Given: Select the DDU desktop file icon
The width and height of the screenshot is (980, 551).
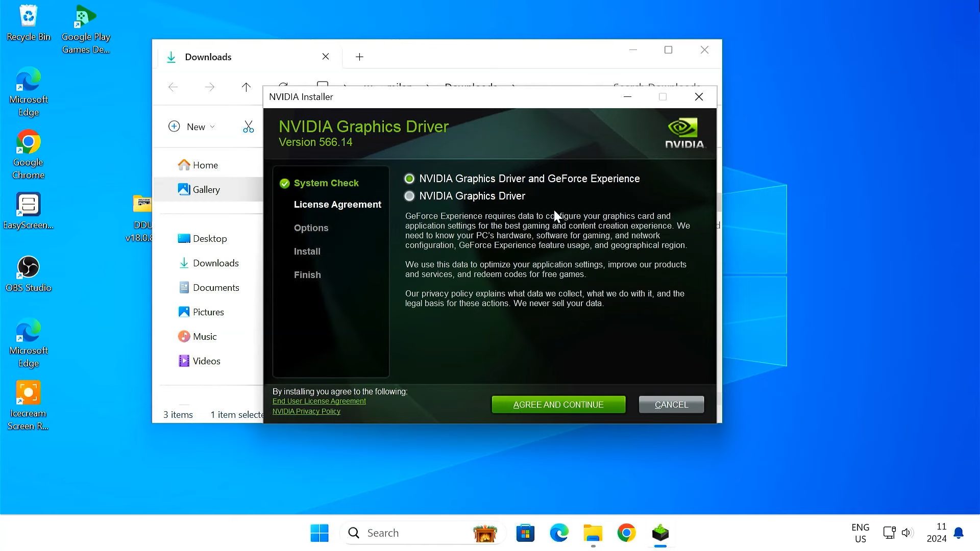Looking at the screenshot, I should 140,218.
